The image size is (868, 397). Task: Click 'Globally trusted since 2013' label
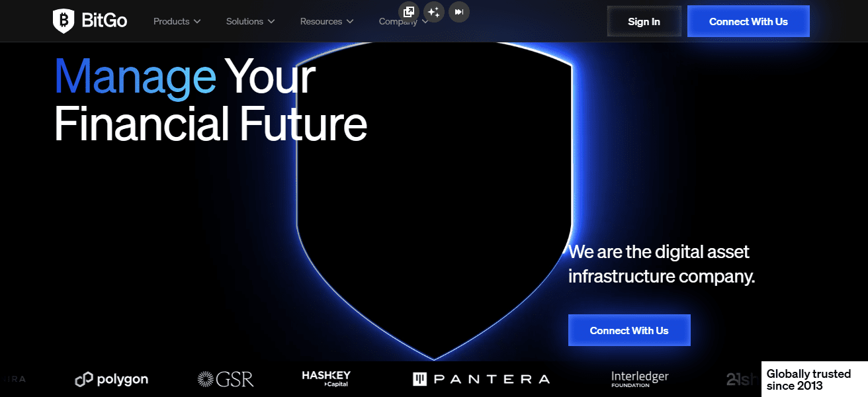pyautogui.click(x=808, y=379)
